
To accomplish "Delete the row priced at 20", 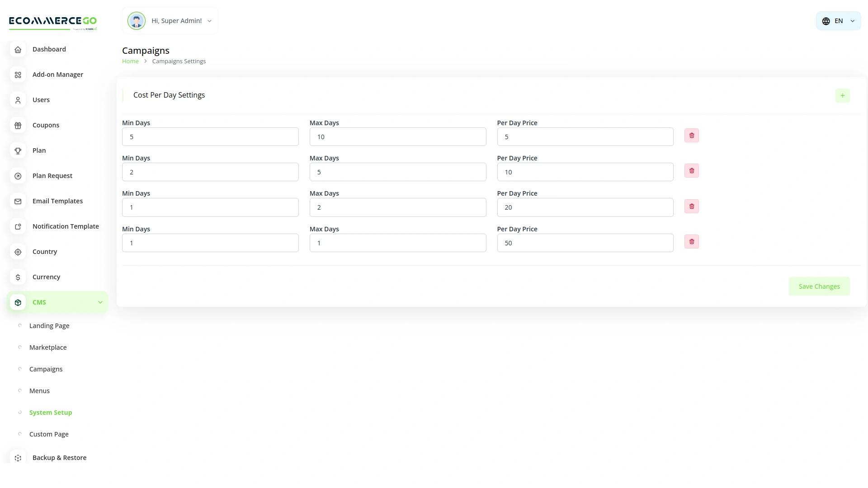I will coord(691,206).
